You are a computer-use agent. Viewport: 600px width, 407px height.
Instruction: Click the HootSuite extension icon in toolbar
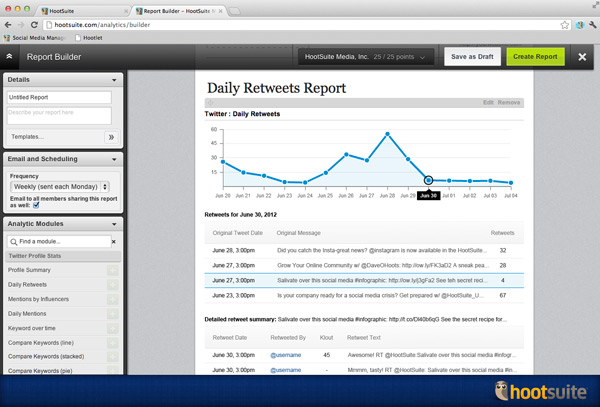(x=580, y=25)
